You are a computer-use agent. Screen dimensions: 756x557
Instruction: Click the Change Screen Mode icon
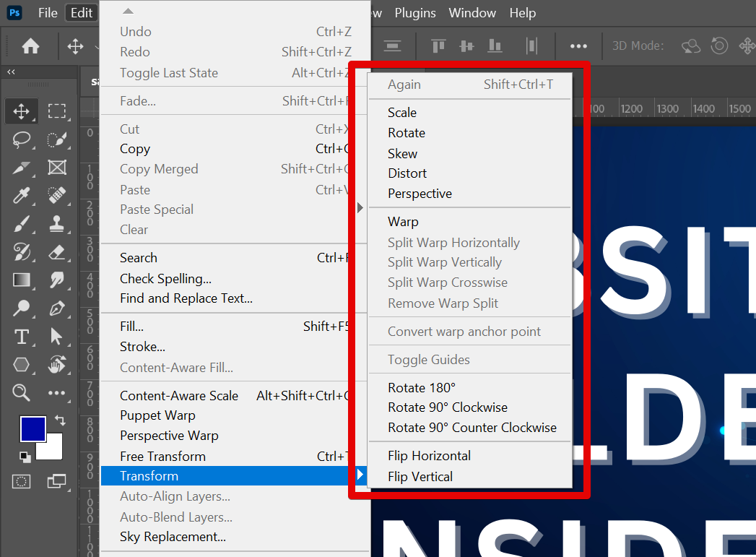tap(57, 480)
